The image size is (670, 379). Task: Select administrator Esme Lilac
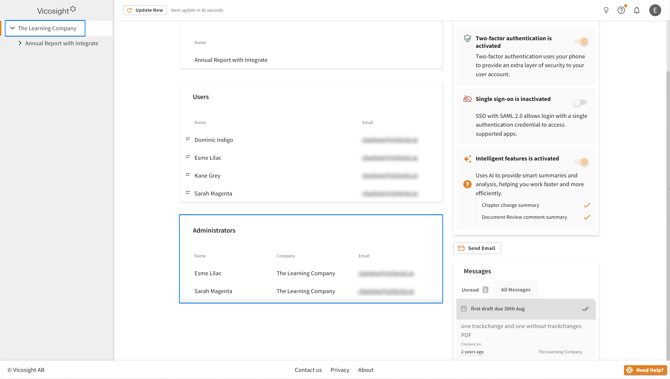point(208,273)
